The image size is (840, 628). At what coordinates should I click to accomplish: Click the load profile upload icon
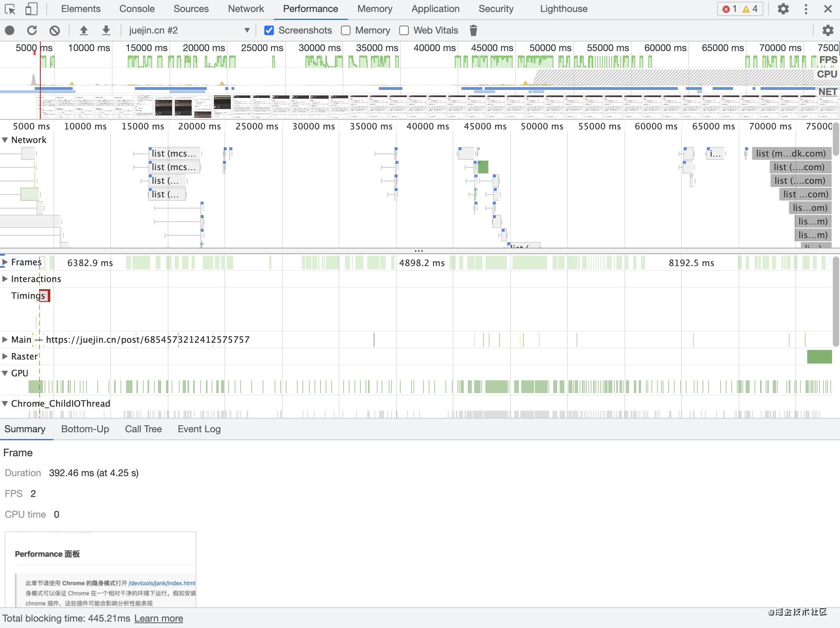pos(83,30)
